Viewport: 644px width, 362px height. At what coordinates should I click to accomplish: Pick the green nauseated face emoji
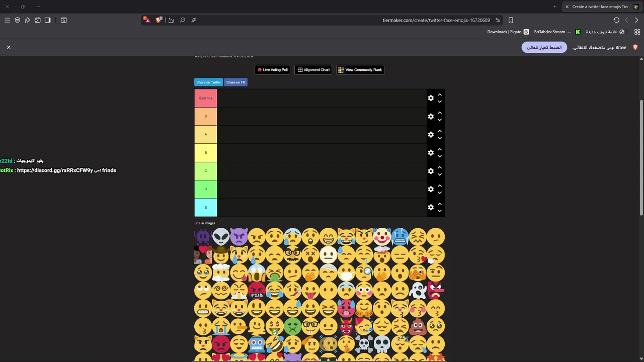coord(292,326)
